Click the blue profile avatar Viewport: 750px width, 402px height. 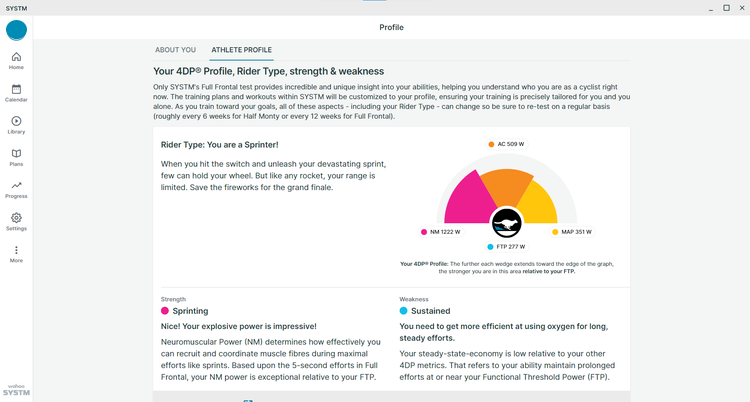pyautogui.click(x=16, y=30)
